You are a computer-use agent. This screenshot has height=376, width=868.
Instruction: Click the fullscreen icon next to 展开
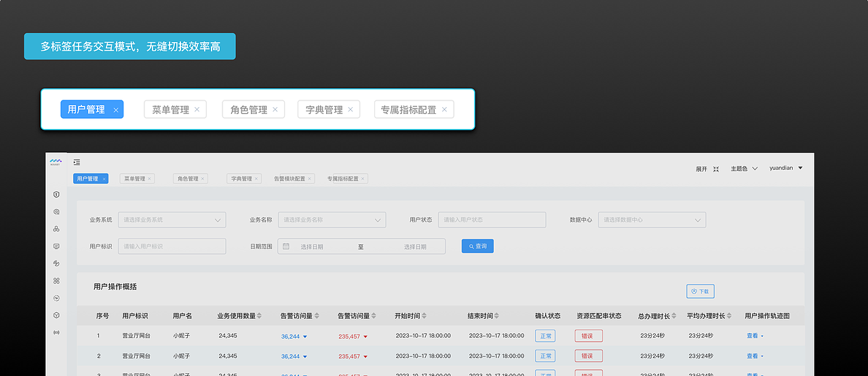(716, 169)
